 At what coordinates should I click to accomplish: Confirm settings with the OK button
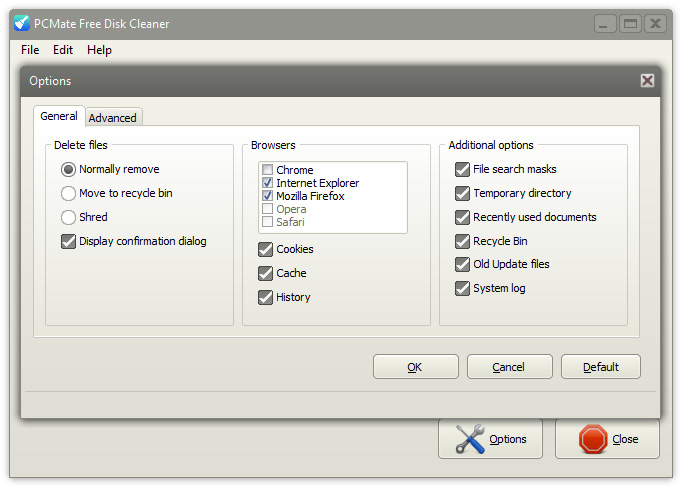(x=415, y=367)
